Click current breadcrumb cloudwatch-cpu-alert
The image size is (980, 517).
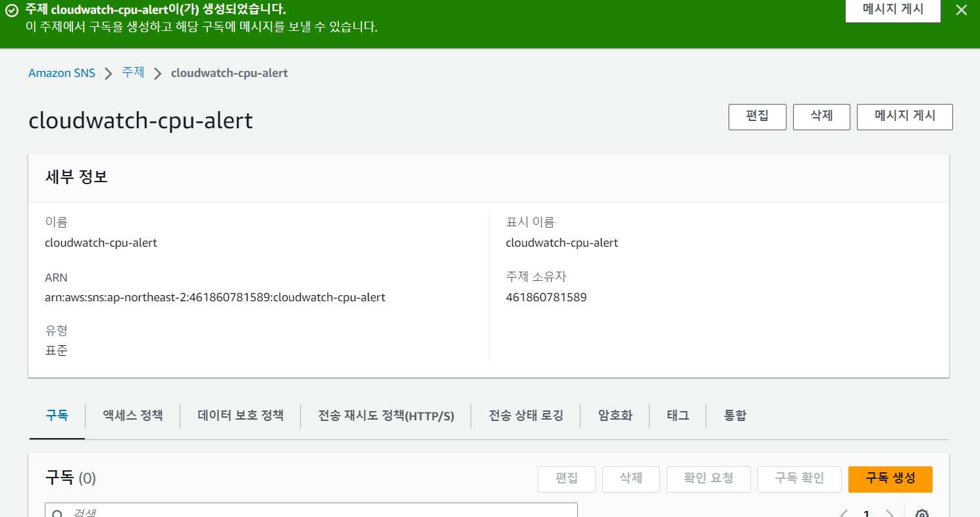point(229,73)
